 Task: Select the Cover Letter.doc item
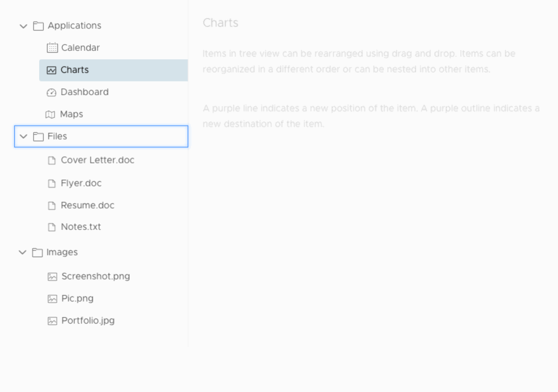[96, 160]
